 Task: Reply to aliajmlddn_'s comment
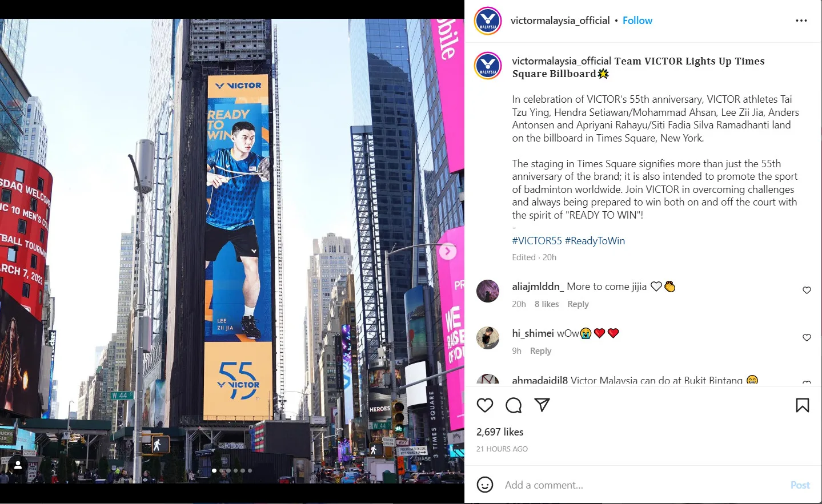point(578,304)
